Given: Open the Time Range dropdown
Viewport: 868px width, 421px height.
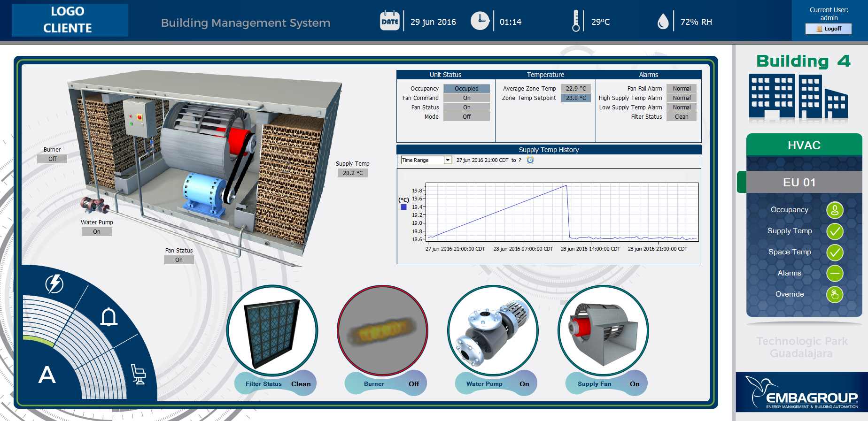Looking at the screenshot, I should coord(426,160).
